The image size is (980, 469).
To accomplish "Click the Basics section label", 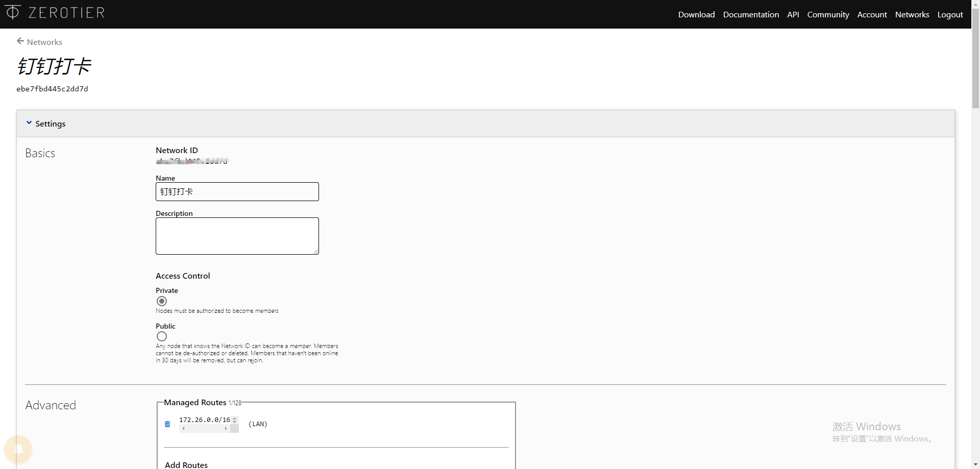I will pos(40,153).
